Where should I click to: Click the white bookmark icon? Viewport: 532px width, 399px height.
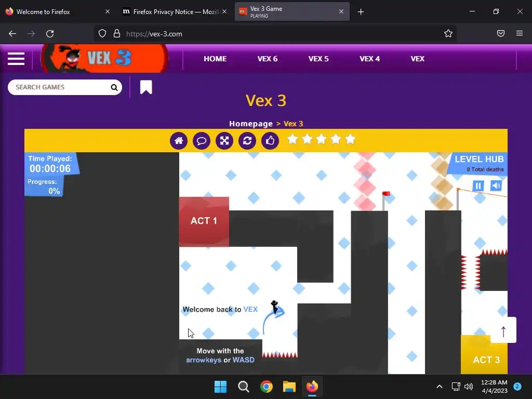(x=146, y=87)
